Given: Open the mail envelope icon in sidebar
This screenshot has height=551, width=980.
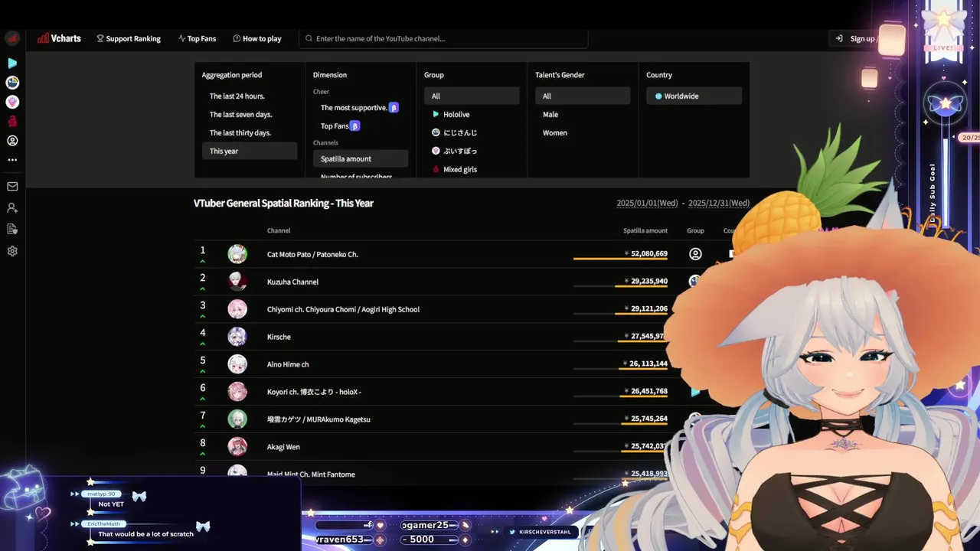Looking at the screenshot, I should coord(12,186).
